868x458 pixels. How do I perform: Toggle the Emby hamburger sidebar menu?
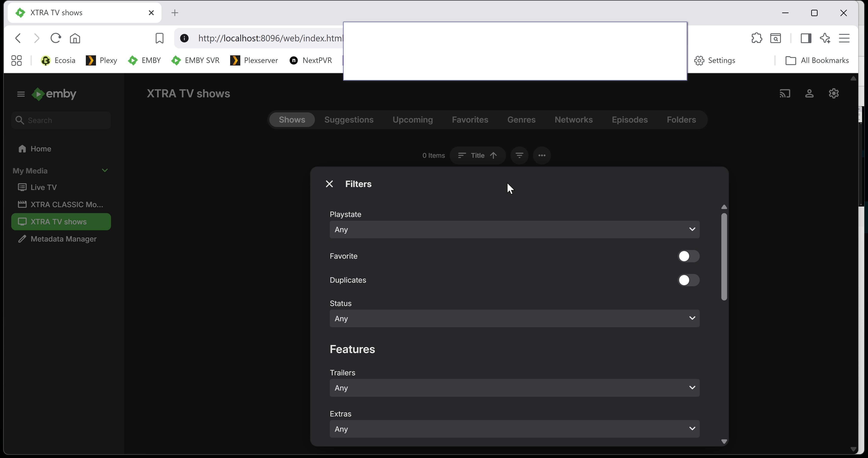21,94
